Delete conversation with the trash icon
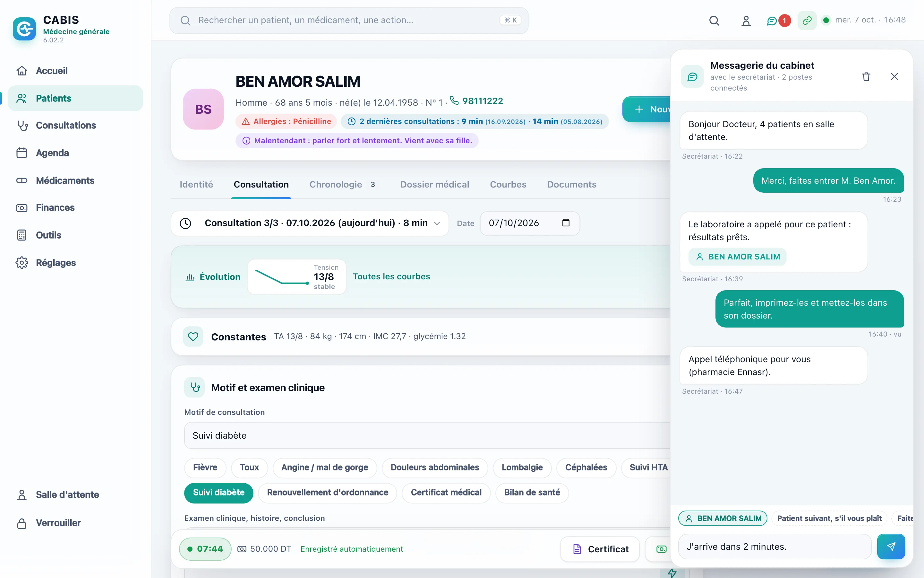This screenshot has height=578, width=924. tap(866, 76)
